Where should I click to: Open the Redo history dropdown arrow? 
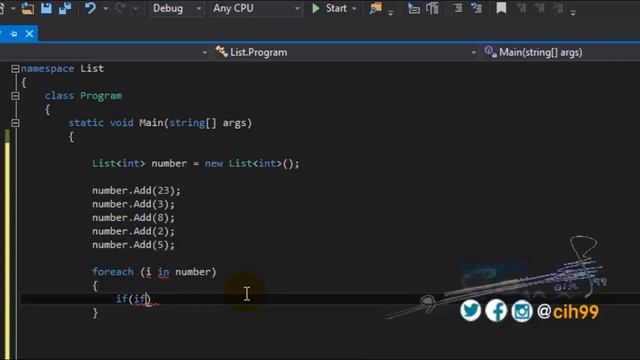[x=135, y=9]
